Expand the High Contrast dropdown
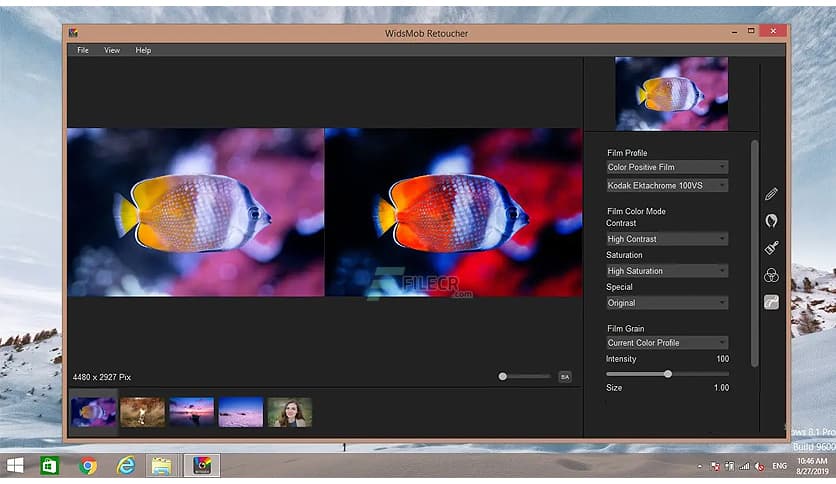 point(667,239)
